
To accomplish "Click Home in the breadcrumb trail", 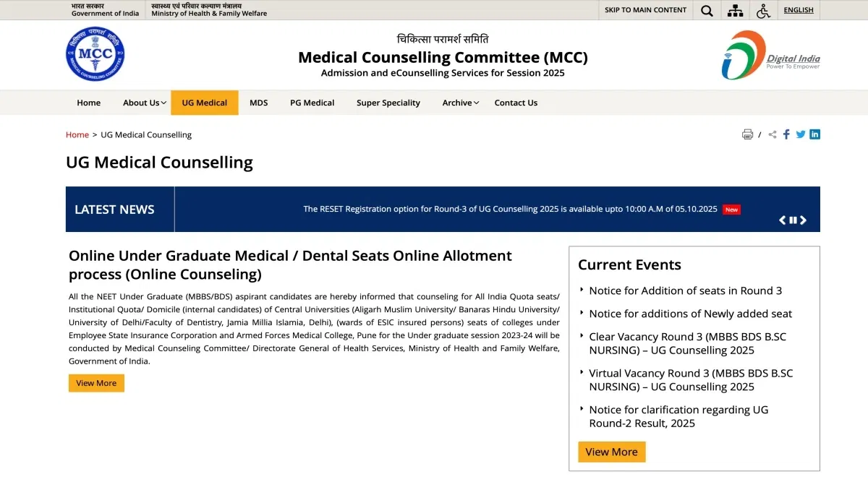I will pos(77,134).
